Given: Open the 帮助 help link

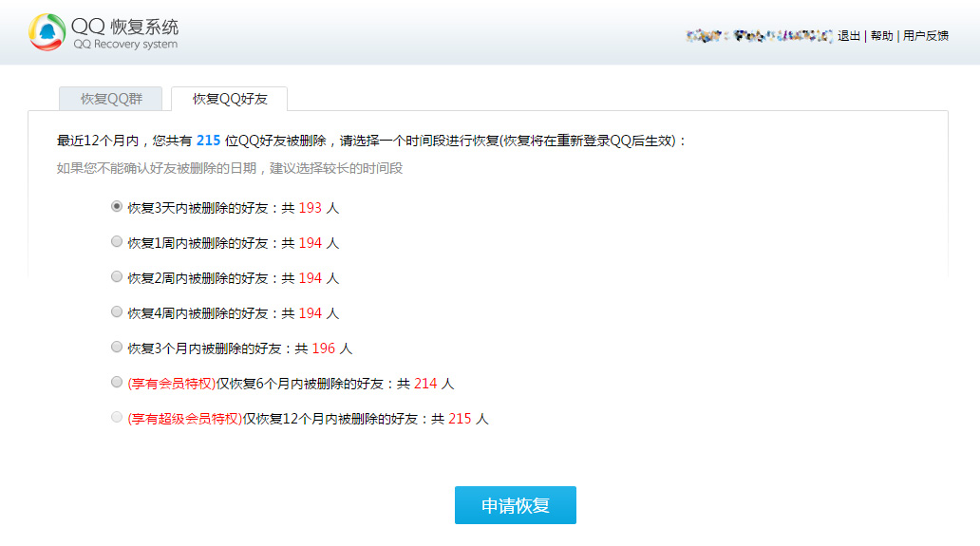Looking at the screenshot, I should [881, 36].
